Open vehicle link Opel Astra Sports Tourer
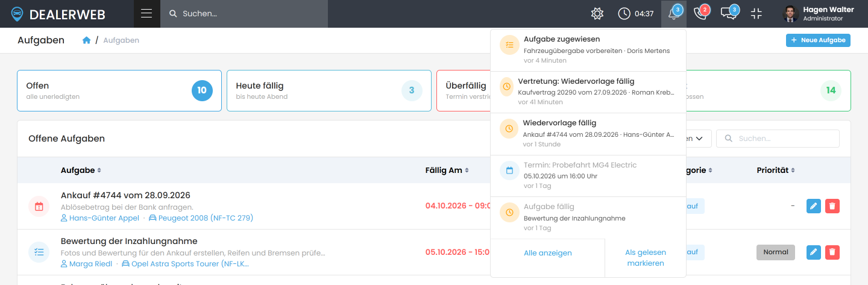 point(185,264)
